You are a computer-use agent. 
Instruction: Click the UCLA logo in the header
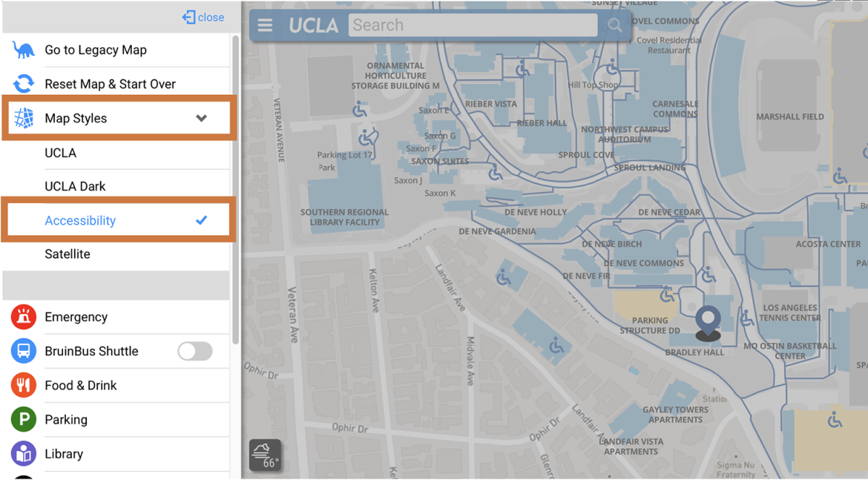tap(313, 25)
